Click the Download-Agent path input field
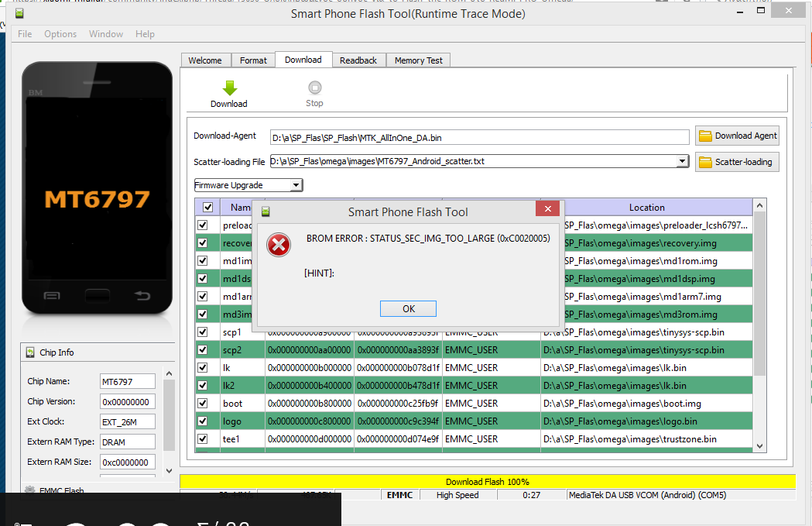This screenshot has width=812, height=526. click(478, 137)
